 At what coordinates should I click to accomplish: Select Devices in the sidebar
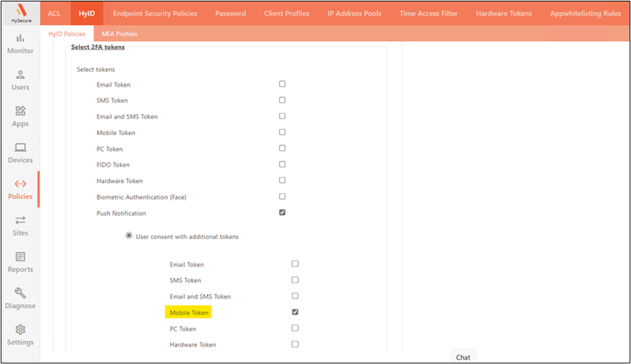click(x=20, y=152)
